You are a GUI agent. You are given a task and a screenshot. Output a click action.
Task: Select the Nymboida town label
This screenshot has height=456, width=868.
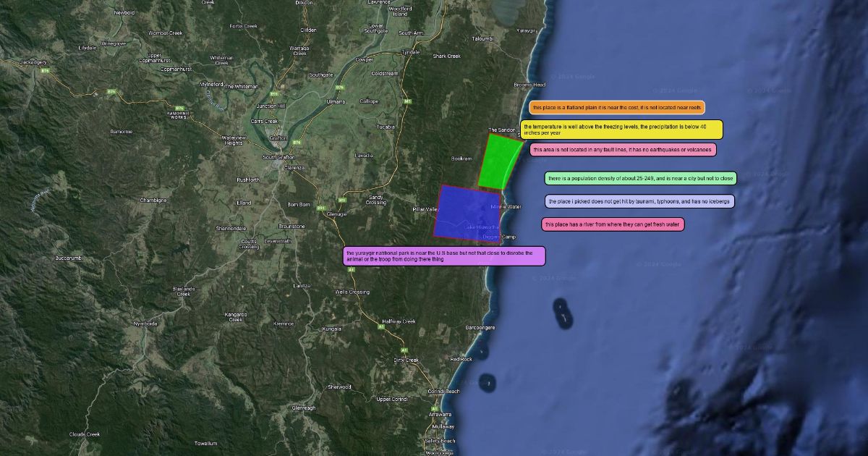pos(145,324)
